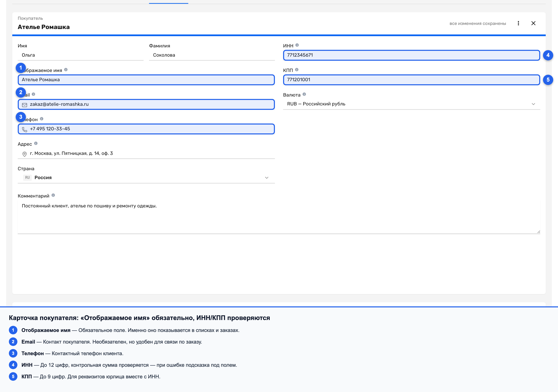The height and width of the screenshot is (392, 558).
Task: Grab the comment textarea resize handle
Action: [539, 232]
